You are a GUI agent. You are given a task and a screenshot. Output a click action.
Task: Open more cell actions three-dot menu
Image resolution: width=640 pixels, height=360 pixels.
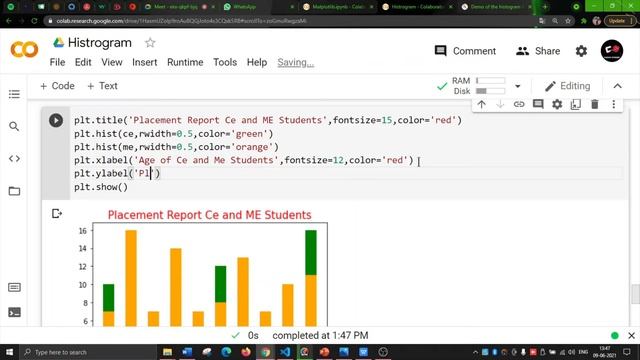click(613, 104)
